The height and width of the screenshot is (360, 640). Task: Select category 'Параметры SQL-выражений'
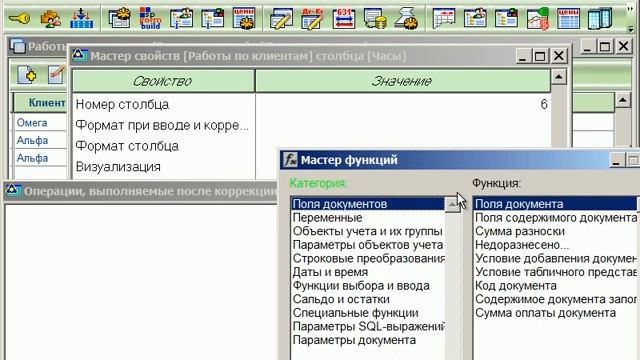368,327
